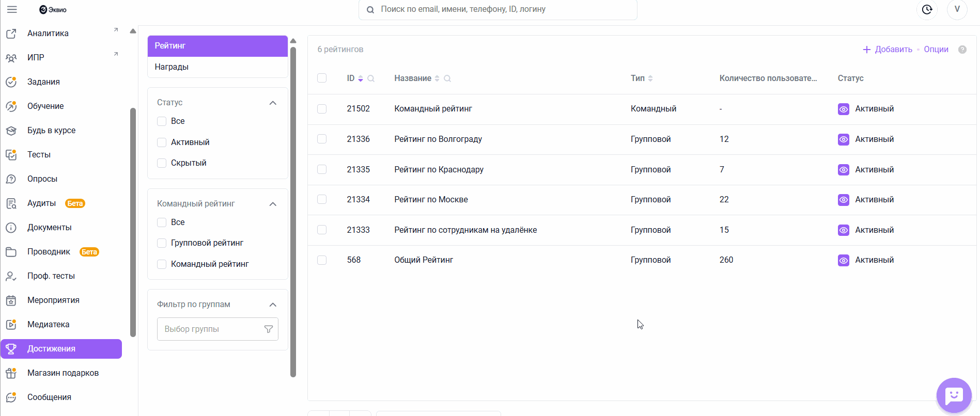Collapse the Фильтр по группам section
This screenshot has width=980, height=416.
(x=273, y=305)
